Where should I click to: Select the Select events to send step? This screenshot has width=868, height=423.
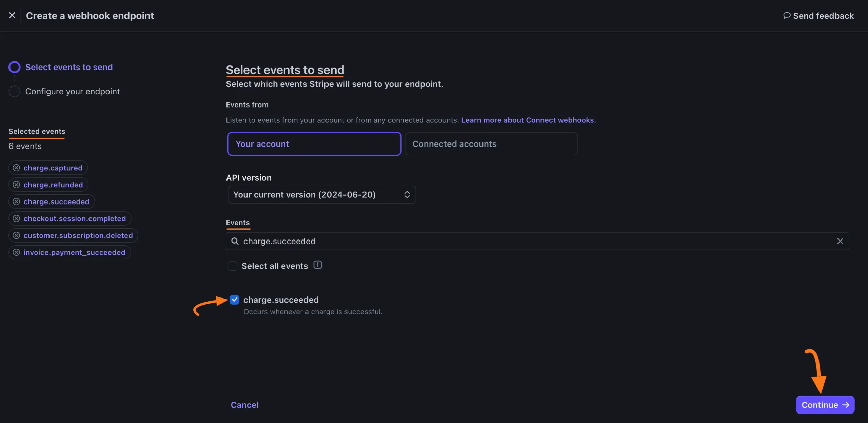(x=68, y=67)
